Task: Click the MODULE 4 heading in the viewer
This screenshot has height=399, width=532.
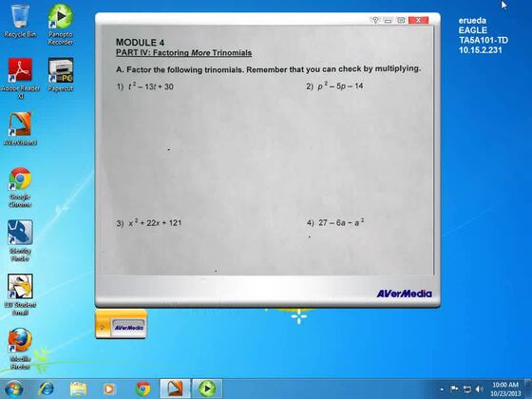Action: pyautogui.click(x=141, y=43)
